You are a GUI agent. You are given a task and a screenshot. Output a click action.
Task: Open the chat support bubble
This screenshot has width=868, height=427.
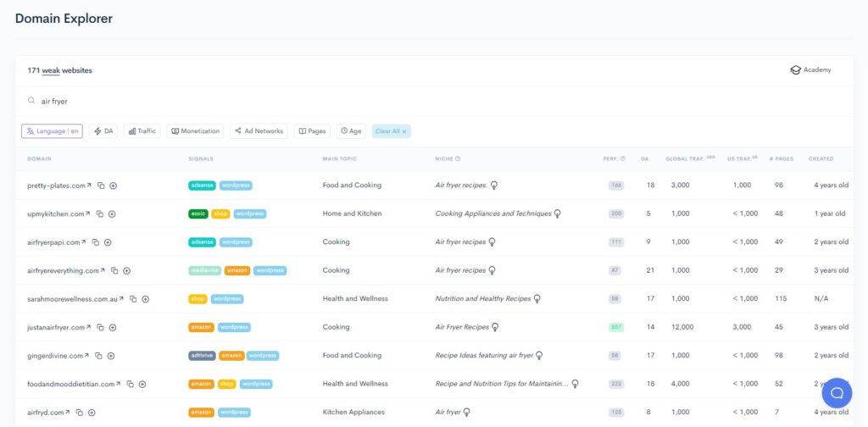(836, 393)
